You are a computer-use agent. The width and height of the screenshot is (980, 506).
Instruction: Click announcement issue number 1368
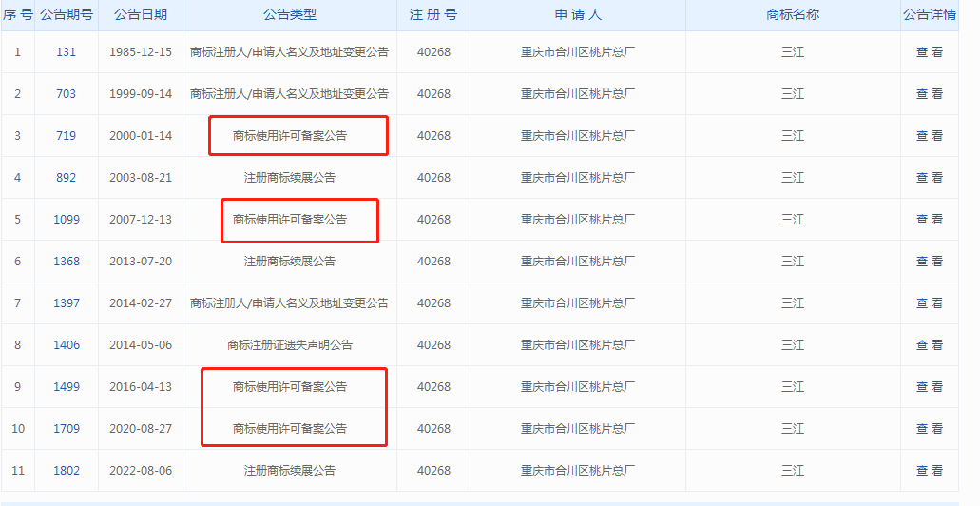67,261
